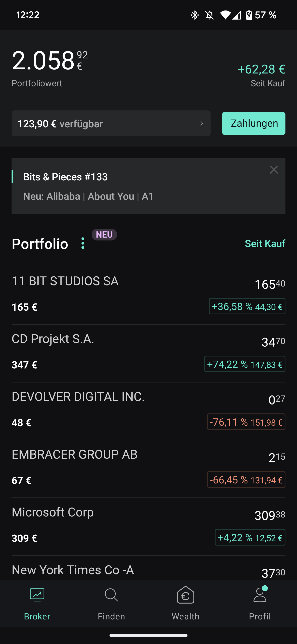This screenshot has height=644, width=297.
Task: Toggle the Seit Kauf performance view
Action: [265, 244]
